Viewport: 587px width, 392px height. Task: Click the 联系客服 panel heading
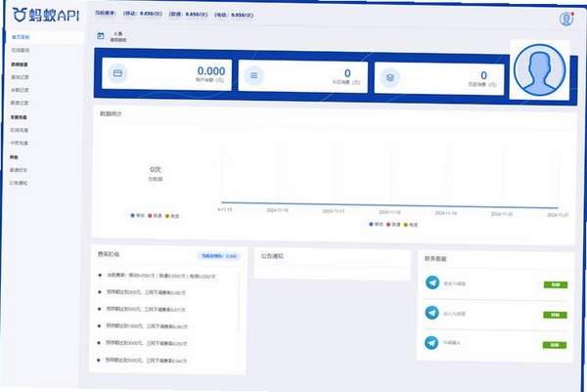point(435,258)
